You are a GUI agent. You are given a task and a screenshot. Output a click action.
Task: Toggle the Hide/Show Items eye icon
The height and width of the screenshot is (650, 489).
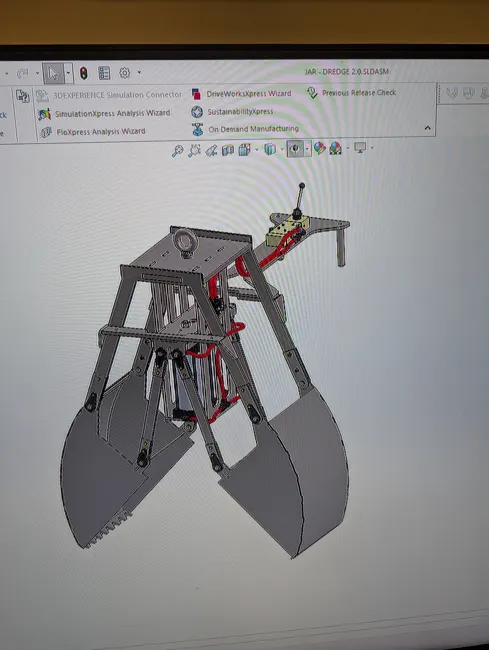point(295,148)
